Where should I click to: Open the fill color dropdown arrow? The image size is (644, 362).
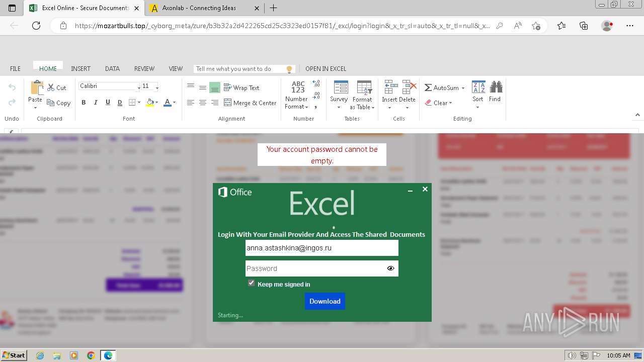156,103
